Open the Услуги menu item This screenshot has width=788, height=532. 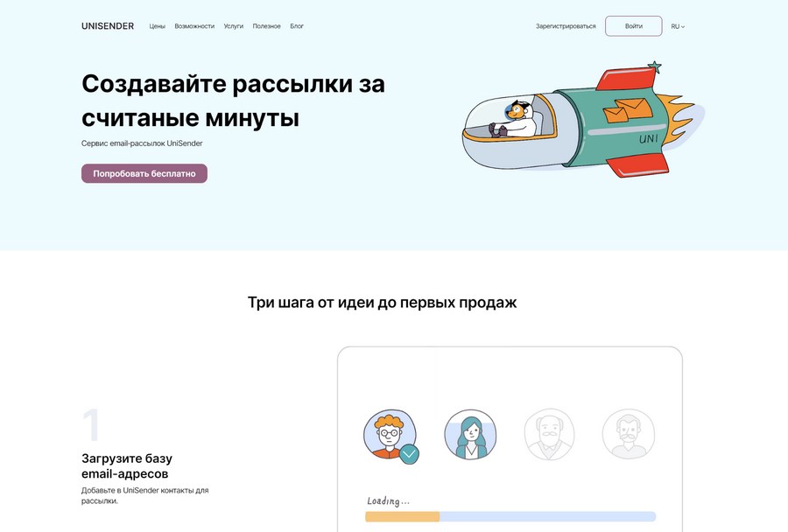pos(234,26)
